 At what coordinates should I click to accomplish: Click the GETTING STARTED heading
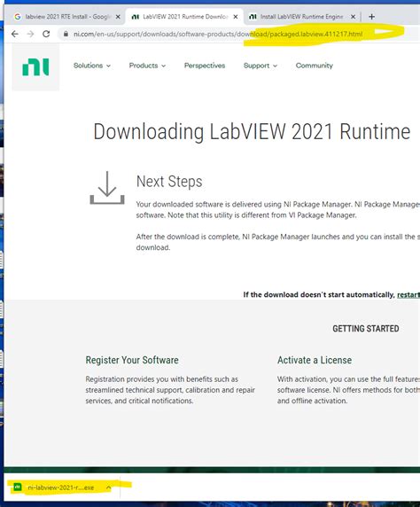point(366,329)
